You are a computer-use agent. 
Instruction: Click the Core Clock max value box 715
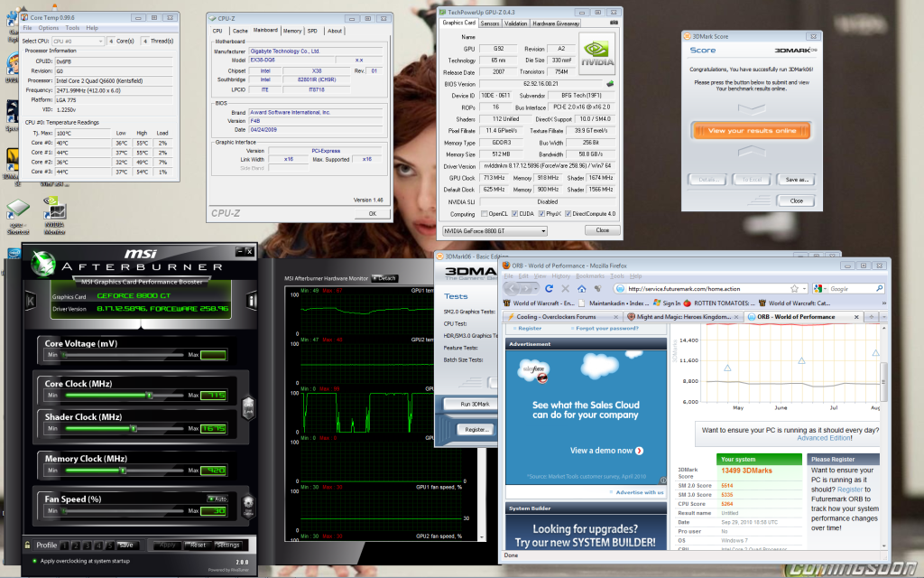[x=213, y=396]
